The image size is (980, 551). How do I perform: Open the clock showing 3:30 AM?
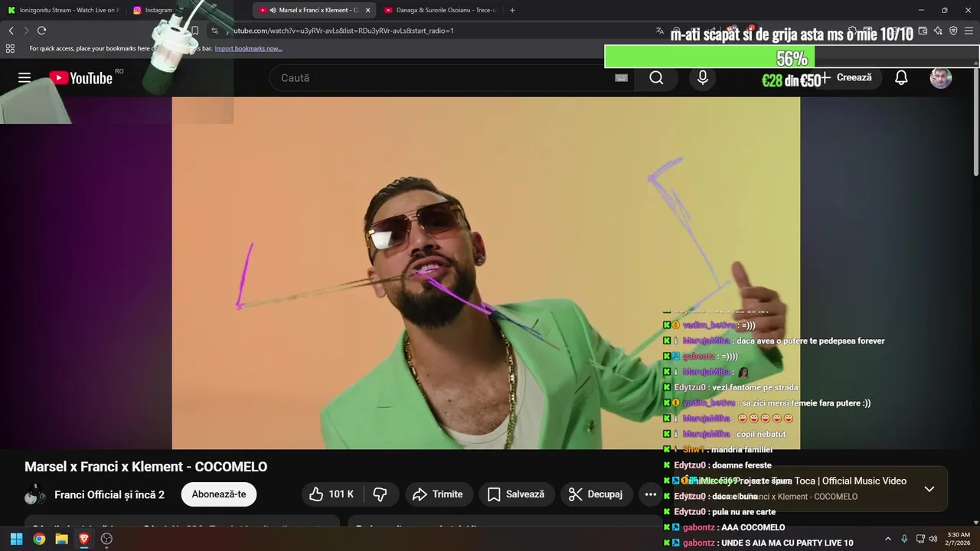coord(959,539)
